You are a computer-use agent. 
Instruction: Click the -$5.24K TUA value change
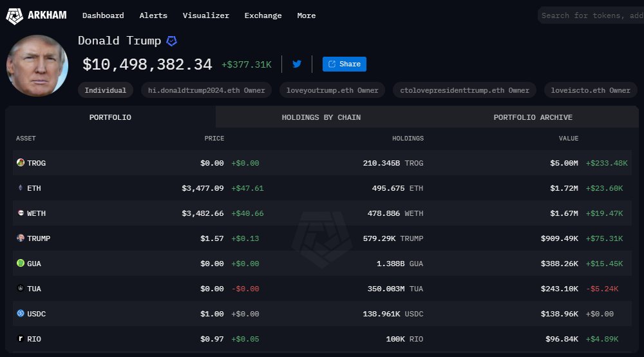[602, 289]
